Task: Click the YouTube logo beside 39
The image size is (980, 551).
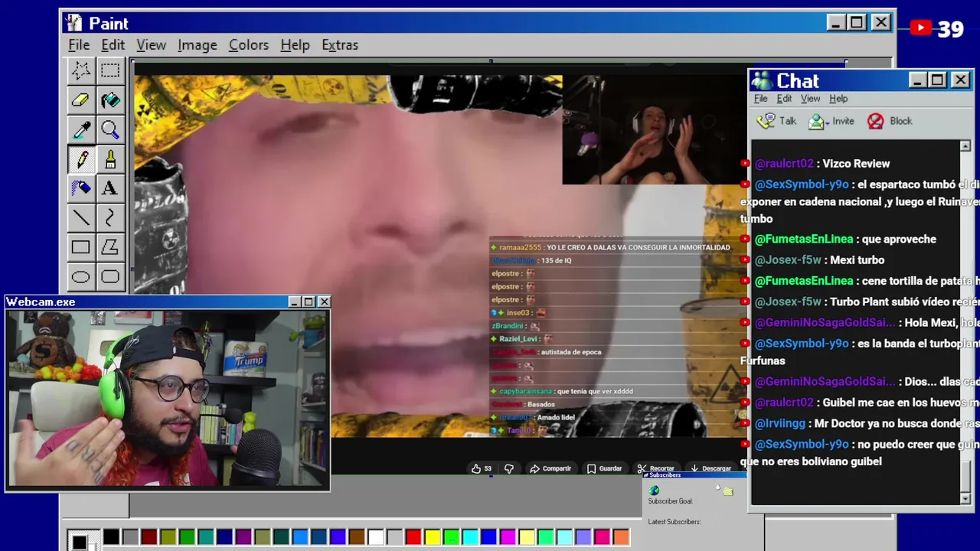Action: [x=920, y=28]
